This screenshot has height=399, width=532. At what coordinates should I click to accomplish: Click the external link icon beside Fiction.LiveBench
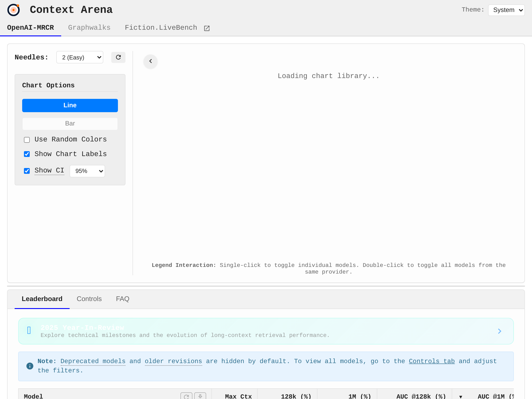pos(207,28)
